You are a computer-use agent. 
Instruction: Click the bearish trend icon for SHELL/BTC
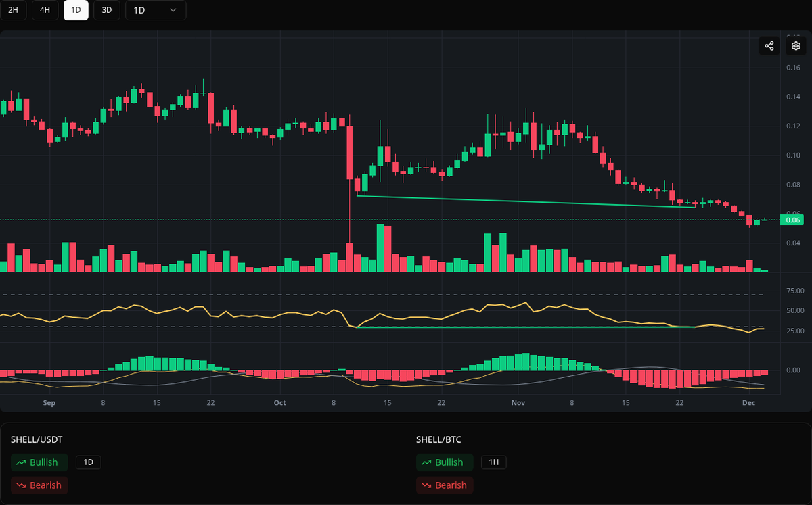tap(426, 485)
